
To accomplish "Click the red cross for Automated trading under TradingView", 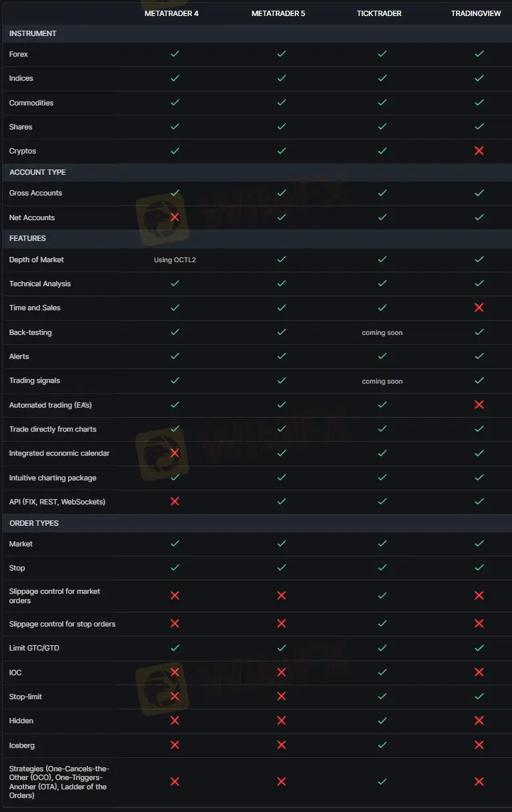I will (479, 405).
